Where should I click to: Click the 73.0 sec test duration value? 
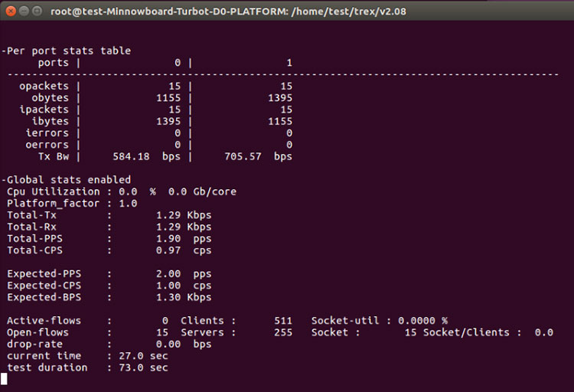144,367
